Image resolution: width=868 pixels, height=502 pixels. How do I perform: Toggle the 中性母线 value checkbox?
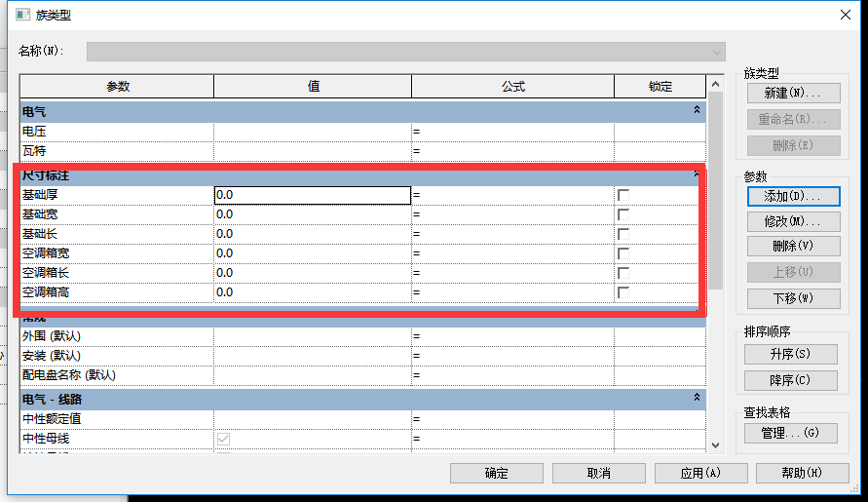(223, 439)
